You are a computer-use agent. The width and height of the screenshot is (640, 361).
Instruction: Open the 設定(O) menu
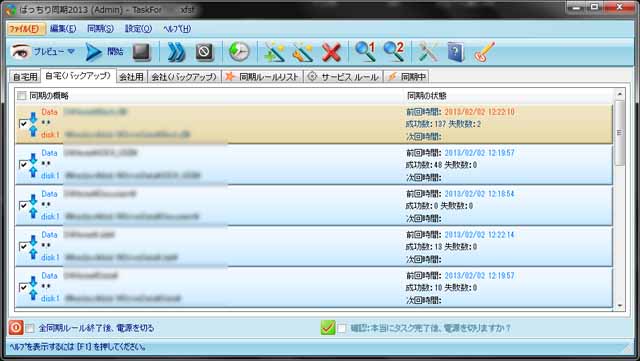click(138, 29)
